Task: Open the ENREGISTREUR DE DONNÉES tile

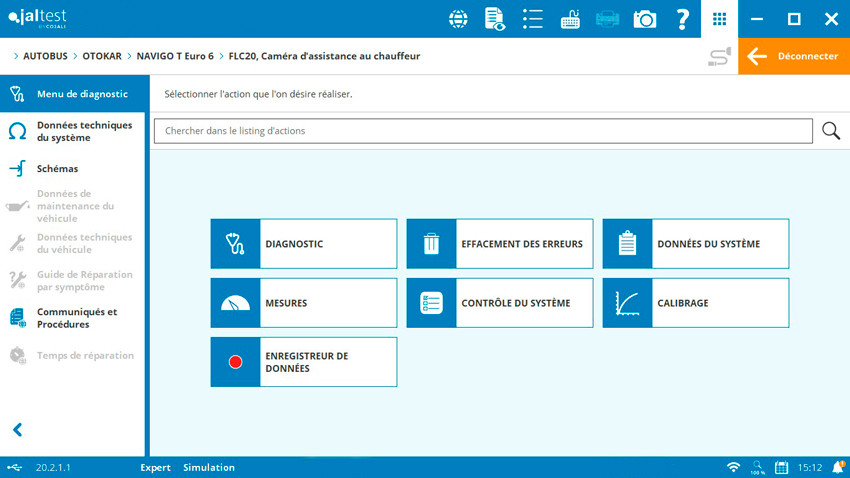Action: tap(304, 362)
